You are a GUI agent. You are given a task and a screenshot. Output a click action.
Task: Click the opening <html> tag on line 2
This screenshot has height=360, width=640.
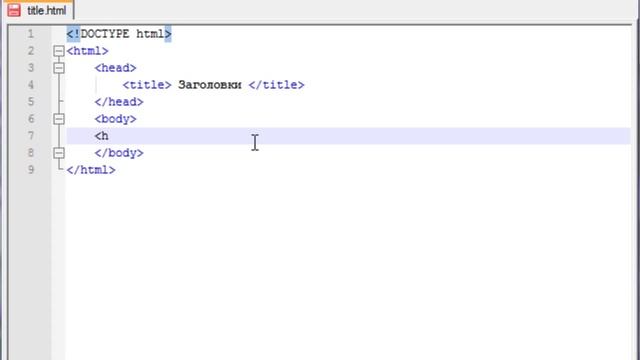click(x=87, y=51)
